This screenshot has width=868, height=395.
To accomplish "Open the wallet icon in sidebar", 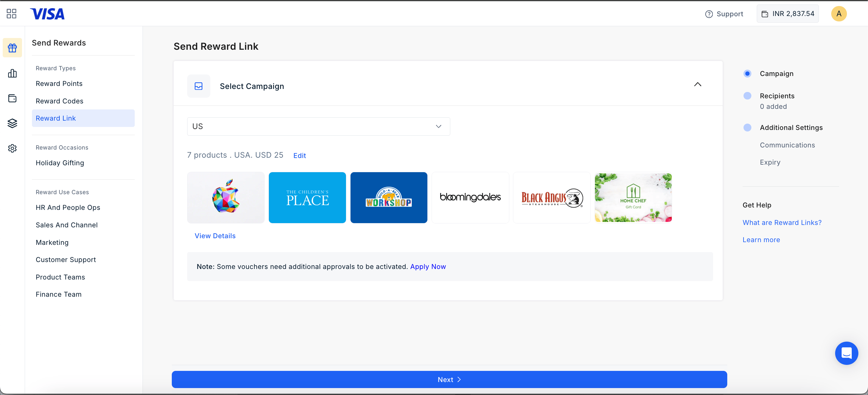I will (x=12, y=98).
